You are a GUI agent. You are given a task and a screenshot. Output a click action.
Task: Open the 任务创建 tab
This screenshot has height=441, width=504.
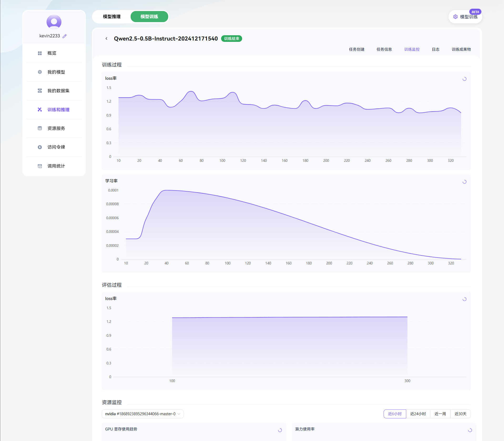click(357, 49)
